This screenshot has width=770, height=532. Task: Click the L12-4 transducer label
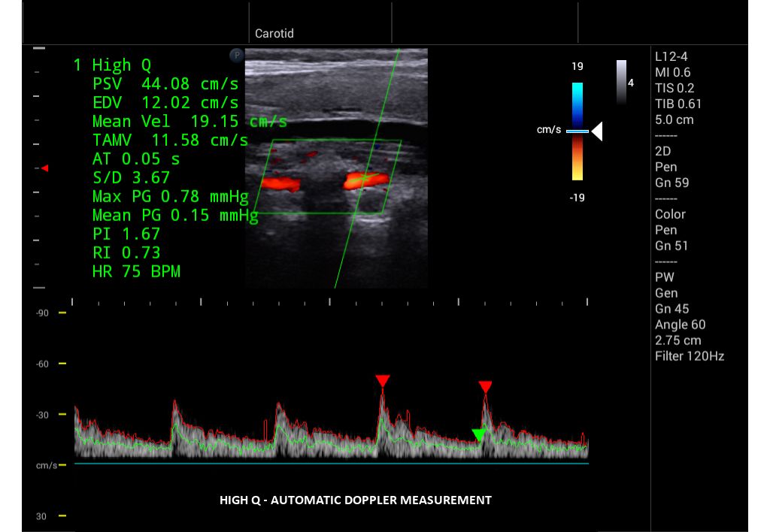pyautogui.click(x=671, y=56)
